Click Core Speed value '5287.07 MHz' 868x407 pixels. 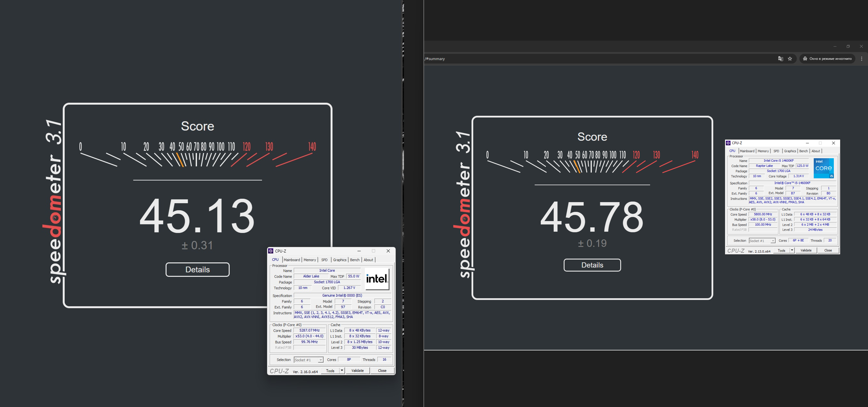click(309, 330)
